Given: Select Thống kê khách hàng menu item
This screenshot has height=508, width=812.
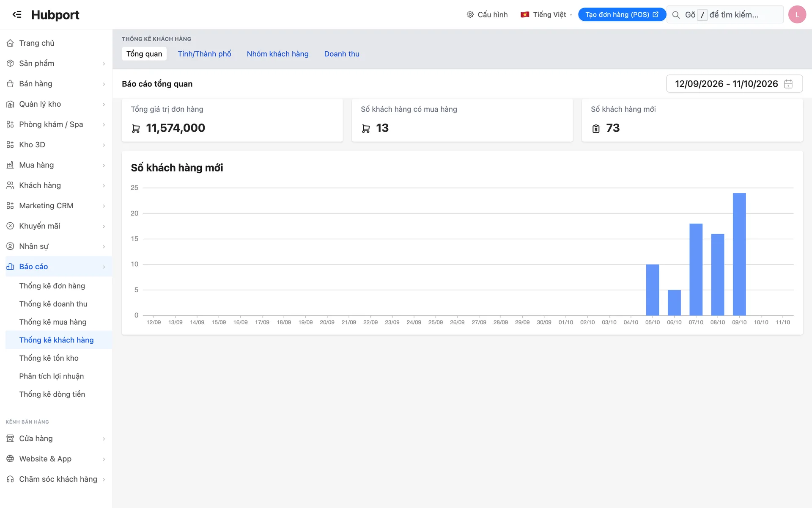Looking at the screenshot, I should 56,340.
